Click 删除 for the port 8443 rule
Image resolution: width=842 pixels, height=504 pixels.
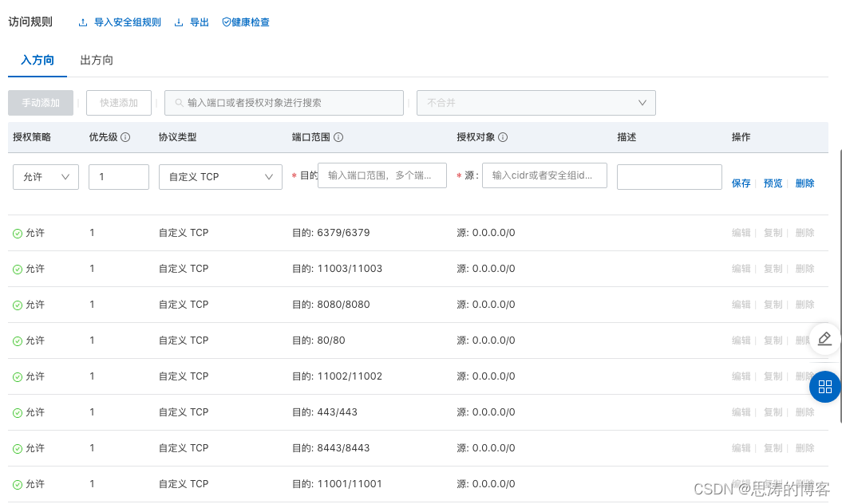(x=805, y=448)
